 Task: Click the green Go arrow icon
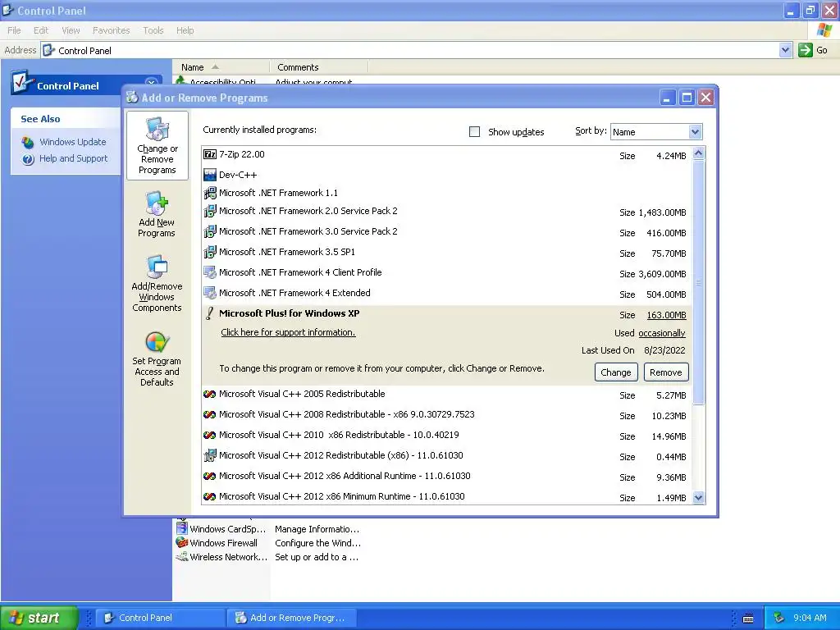click(806, 50)
